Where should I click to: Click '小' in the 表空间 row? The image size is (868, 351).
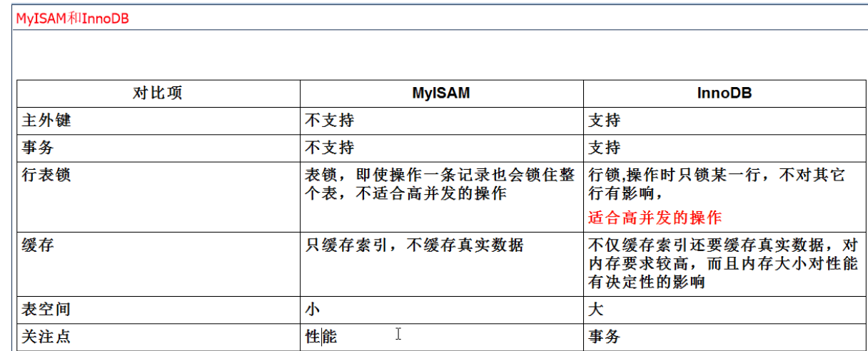pos(313,310)
